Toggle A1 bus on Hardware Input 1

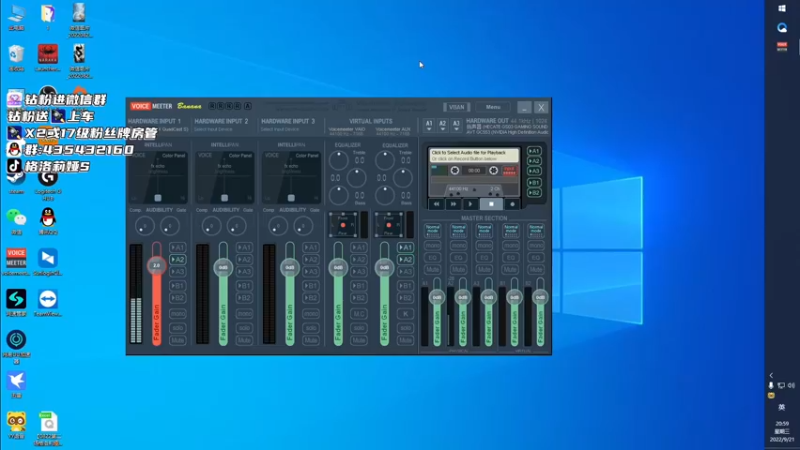(178, 247)
